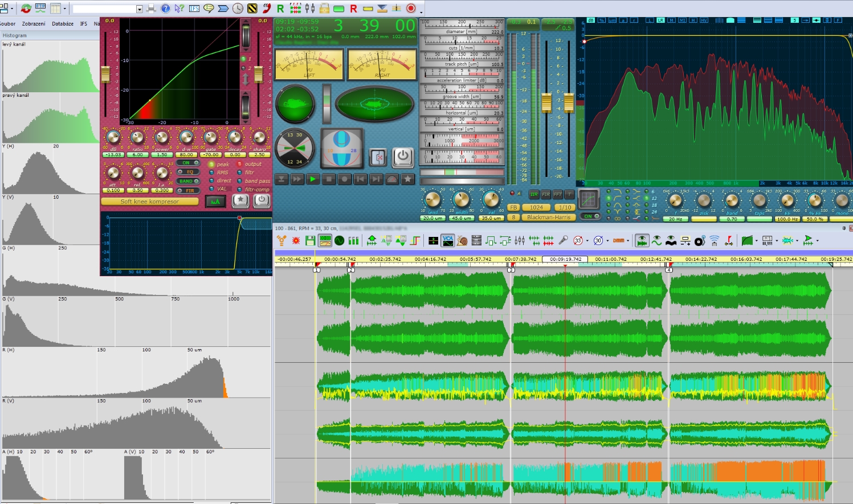
Task: Open the Zobrazení menu
Action: (34, 24)
